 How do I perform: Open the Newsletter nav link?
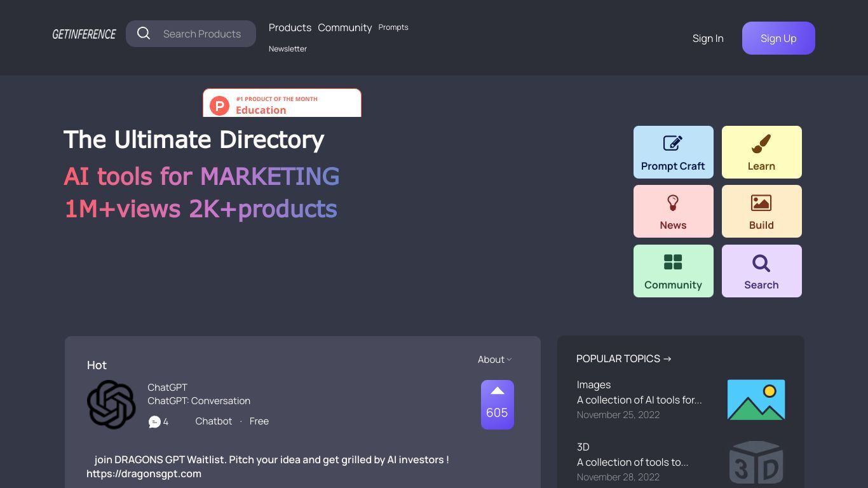coord(288,49)
